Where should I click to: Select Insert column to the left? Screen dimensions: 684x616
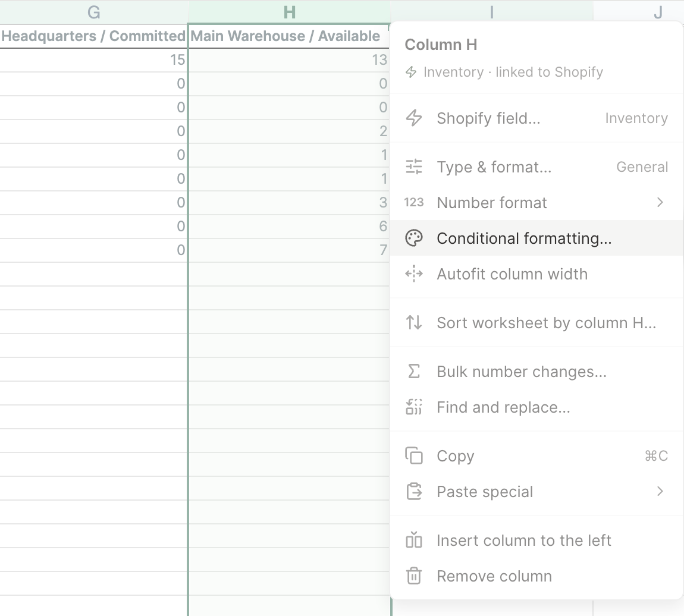(536, 540)
